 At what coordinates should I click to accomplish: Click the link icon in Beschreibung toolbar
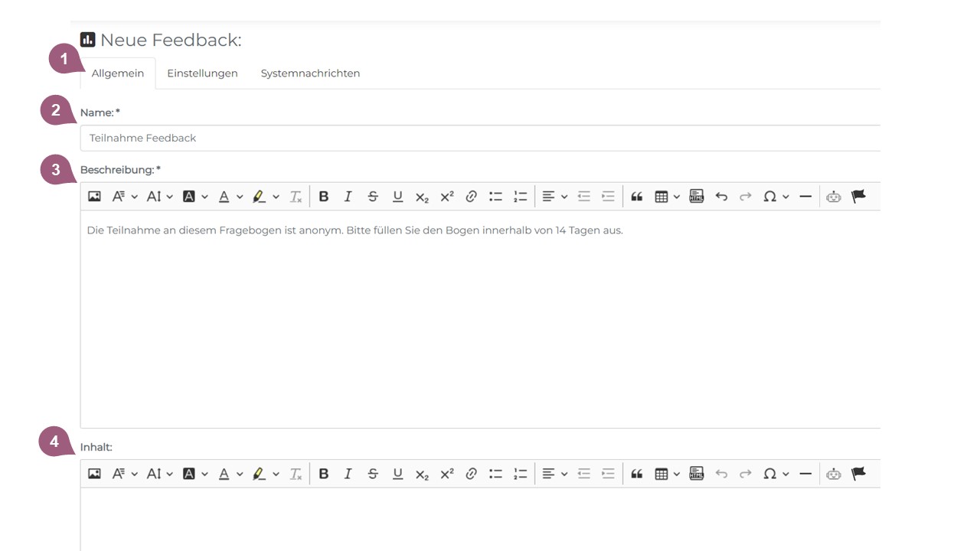[471, 197]
